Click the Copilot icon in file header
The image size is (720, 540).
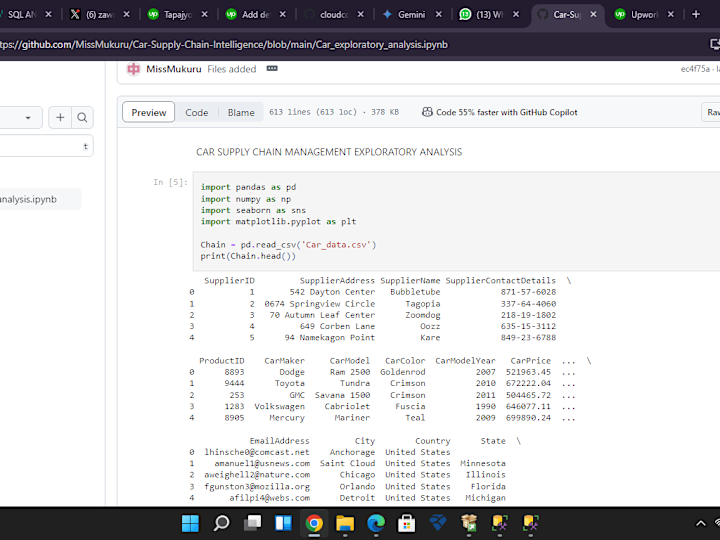click(x=427, y=112)
